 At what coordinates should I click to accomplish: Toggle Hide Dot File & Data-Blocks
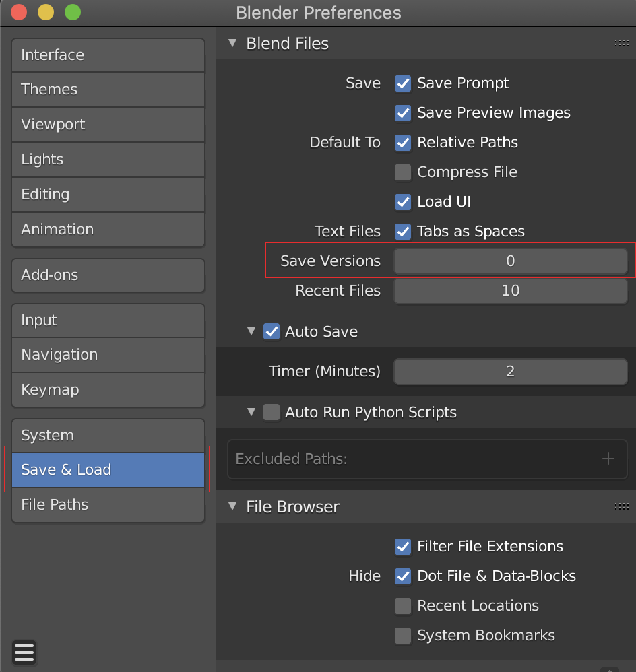pyautogui.click(x=403, y=576)
